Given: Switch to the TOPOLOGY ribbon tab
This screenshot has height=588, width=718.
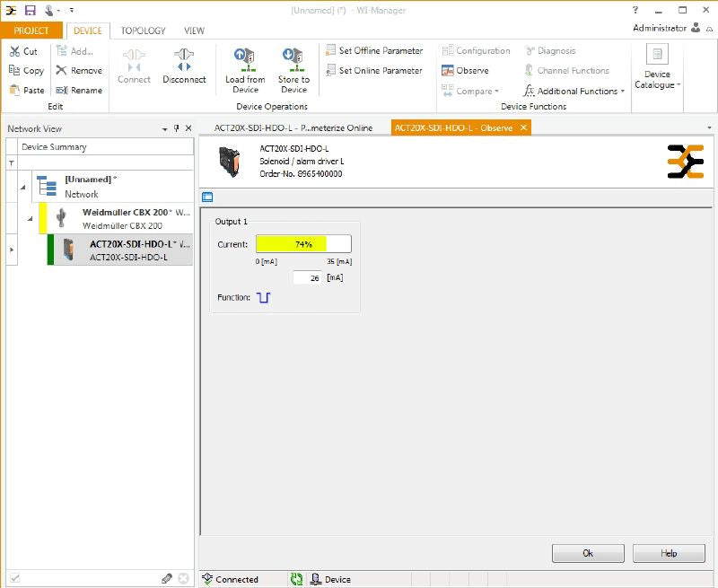Looking at the screenshot, I should (x=144, y=31).
